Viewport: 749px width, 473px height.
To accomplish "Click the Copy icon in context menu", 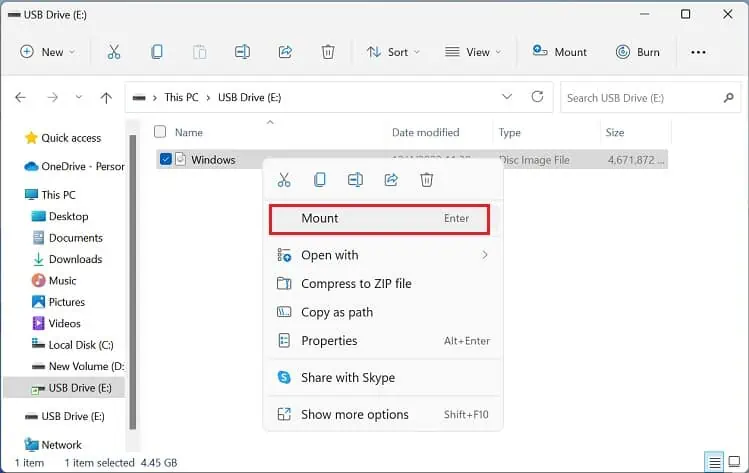I will [x=320, y=180].
